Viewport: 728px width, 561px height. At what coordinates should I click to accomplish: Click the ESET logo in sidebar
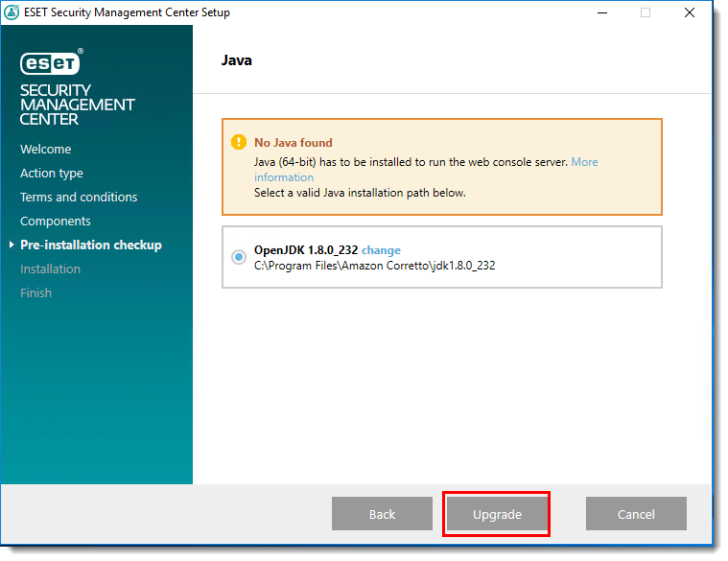click(x=52, y=62)
